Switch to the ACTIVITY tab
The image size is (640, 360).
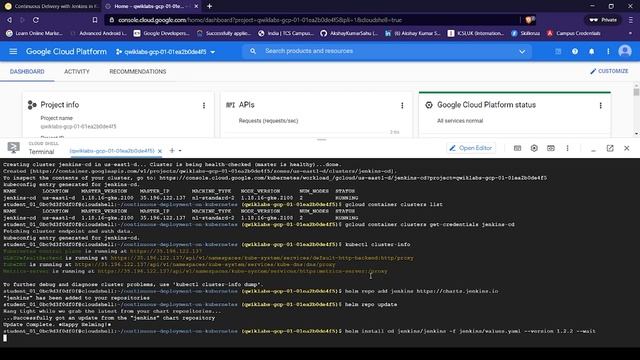[x=77, y=71]
